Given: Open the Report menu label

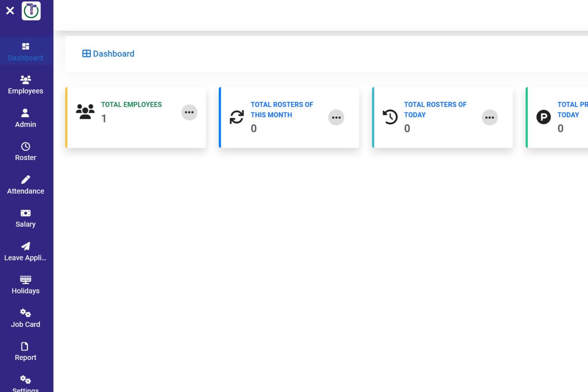Looking at the screenshot, I should [25, 358].
